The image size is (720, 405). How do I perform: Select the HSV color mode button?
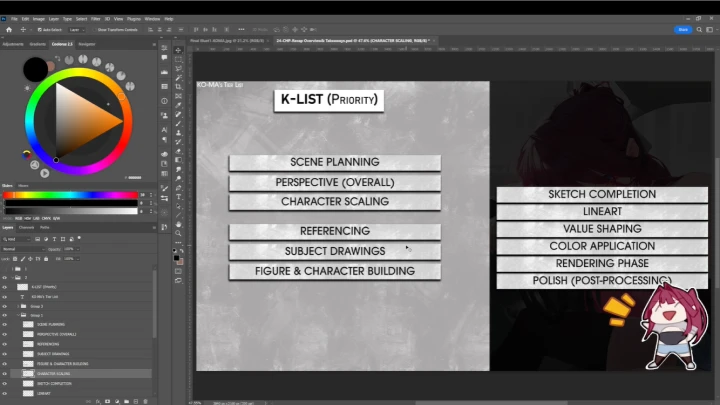pyautogui.click(x=27, y=219)
